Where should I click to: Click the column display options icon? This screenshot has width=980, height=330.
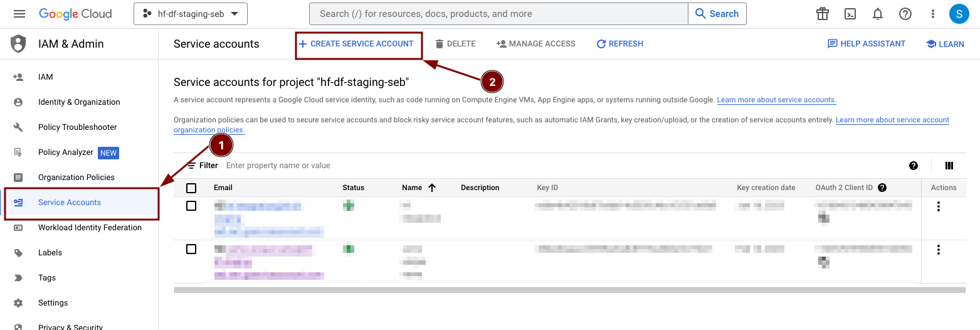(949, 166)
